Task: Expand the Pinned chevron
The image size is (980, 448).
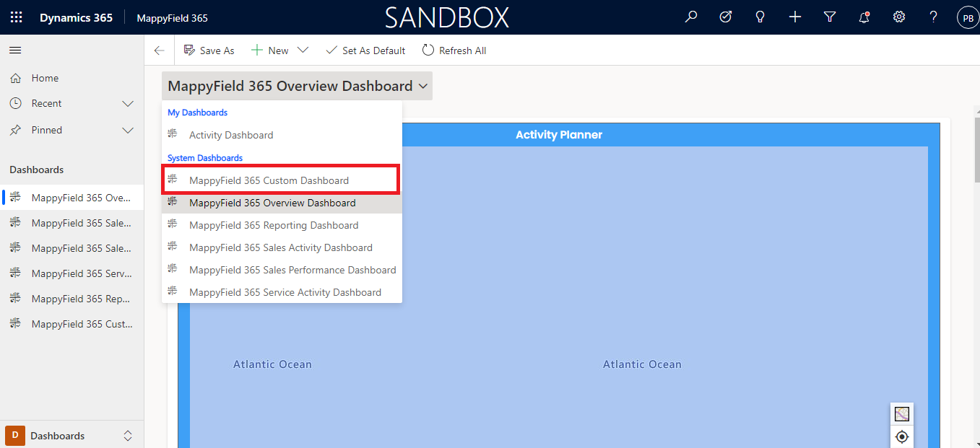Action: click(x=128, y=131)
